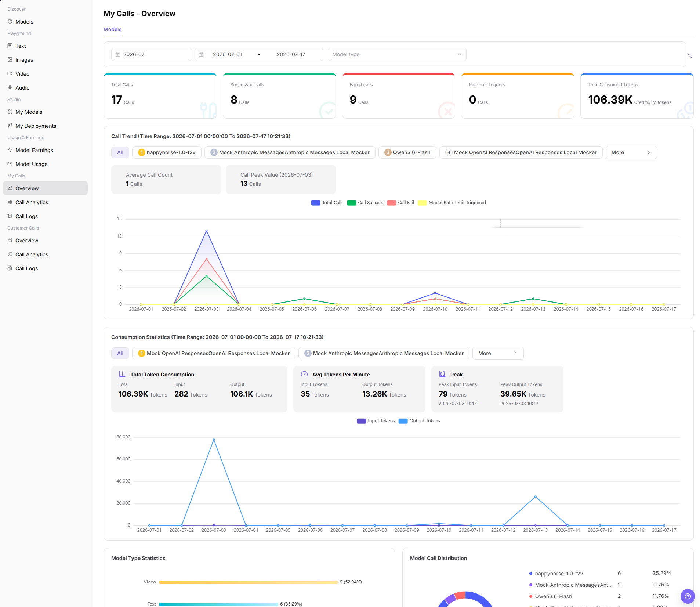
Task: Filter Call Trend by happyhorse-1.0-t2v
Action: pyautogui.click(x=167, y=152)
